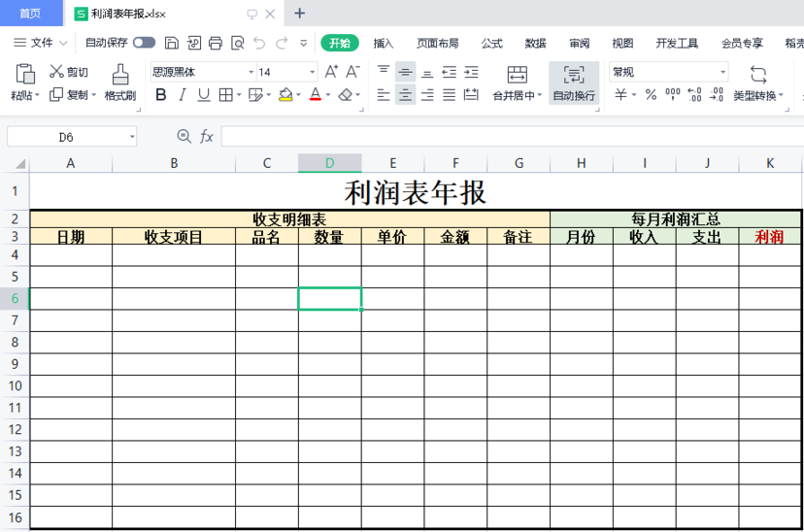Switch to the Insert tab

click(x=383, y=43)
